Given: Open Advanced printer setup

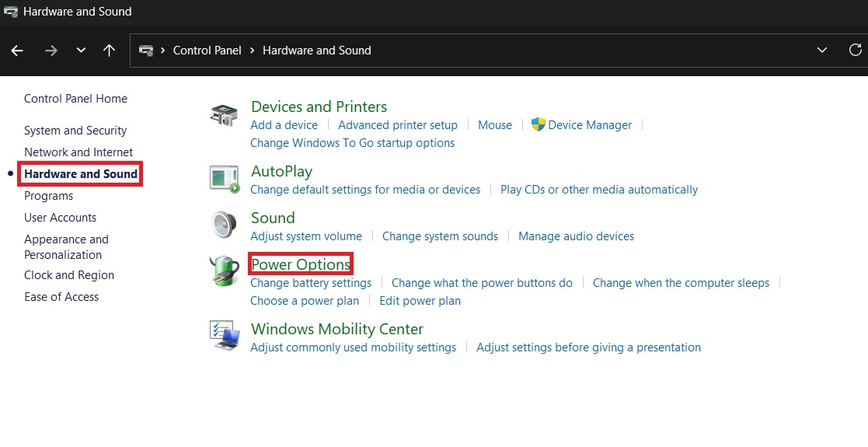Looking at the screenshot, I should (398, 125).
